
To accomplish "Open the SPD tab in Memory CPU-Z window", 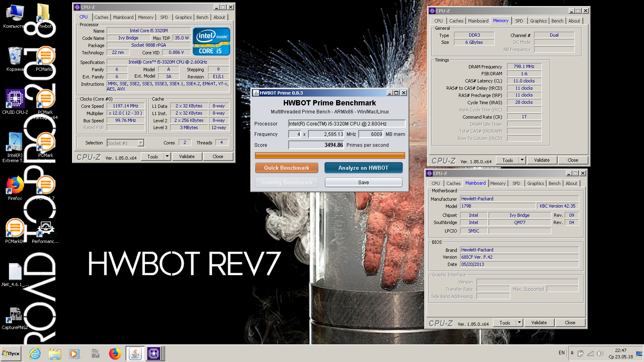I will (519, 21).
